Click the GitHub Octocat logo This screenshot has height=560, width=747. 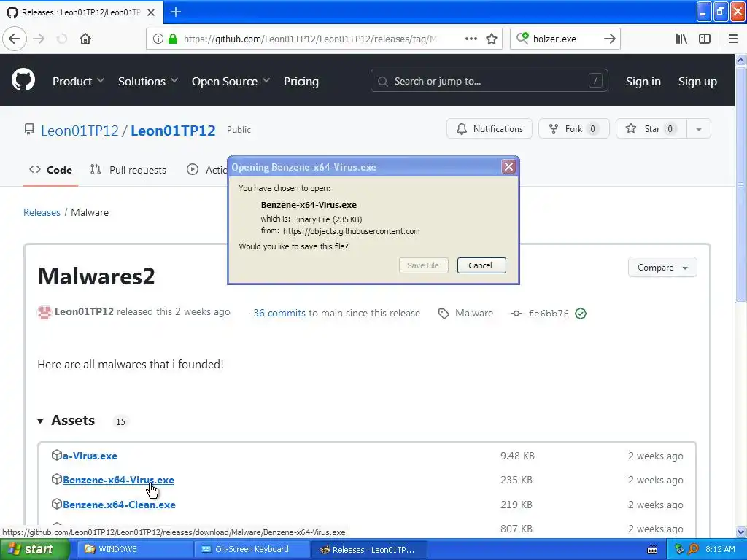point(23,80)
